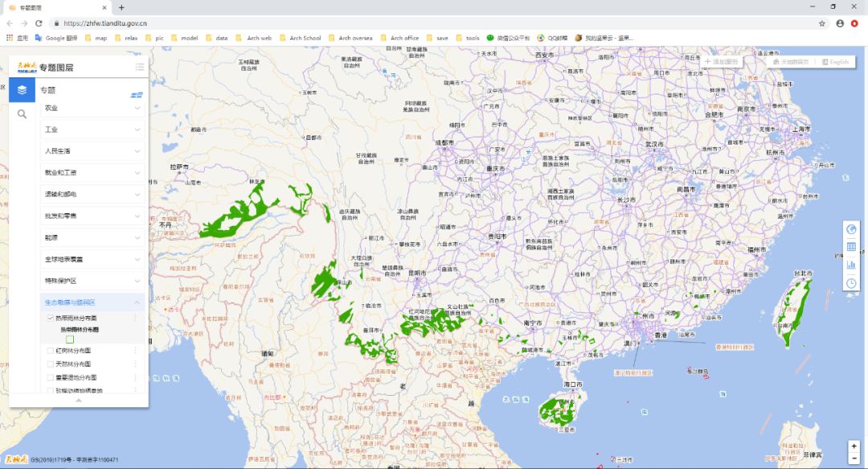Reload the page with the refresh icon
This screenshot has height=469, width=868.
pyautogui.click(x=39, y=23)
